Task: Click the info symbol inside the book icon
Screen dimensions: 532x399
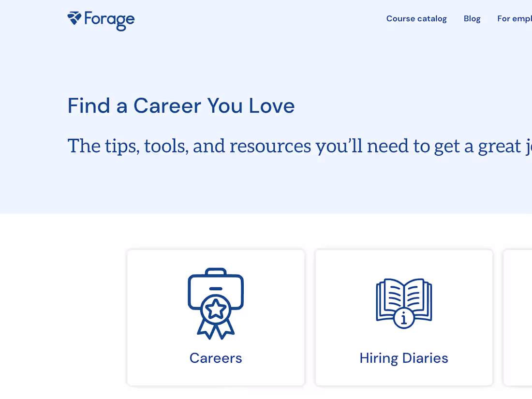Action: (x=404, y=318)
